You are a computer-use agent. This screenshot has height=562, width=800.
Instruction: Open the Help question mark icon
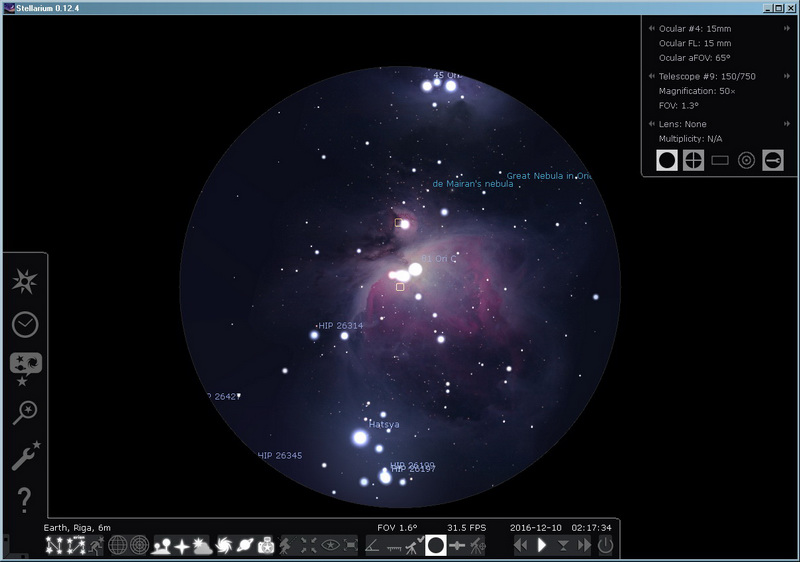click(24, 499)
